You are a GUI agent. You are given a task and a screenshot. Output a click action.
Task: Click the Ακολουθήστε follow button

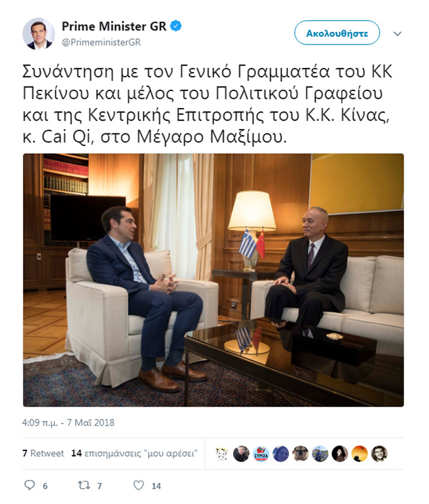click(x=337, y=33)
